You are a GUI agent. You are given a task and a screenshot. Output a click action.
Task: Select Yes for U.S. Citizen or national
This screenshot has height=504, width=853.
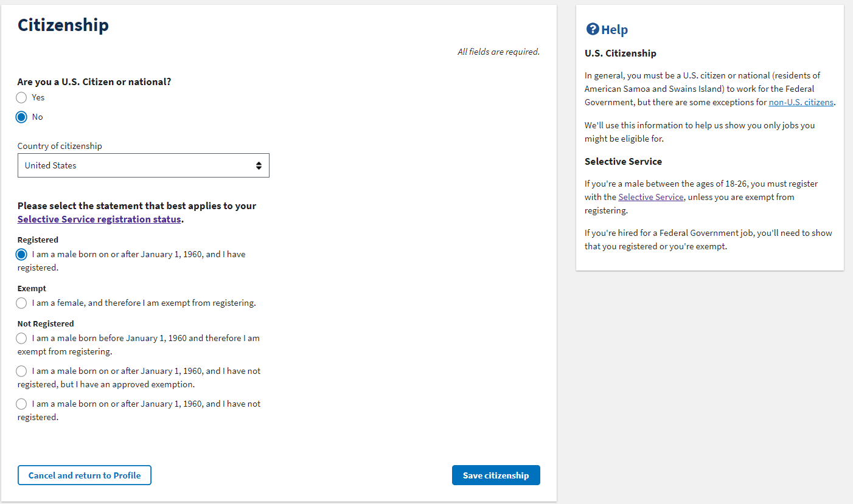22,98
